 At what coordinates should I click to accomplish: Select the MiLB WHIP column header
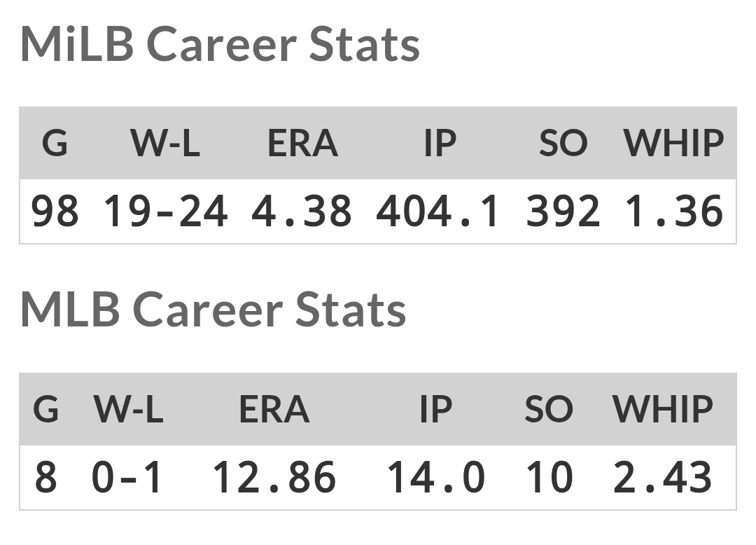click(x=673, y=143)
